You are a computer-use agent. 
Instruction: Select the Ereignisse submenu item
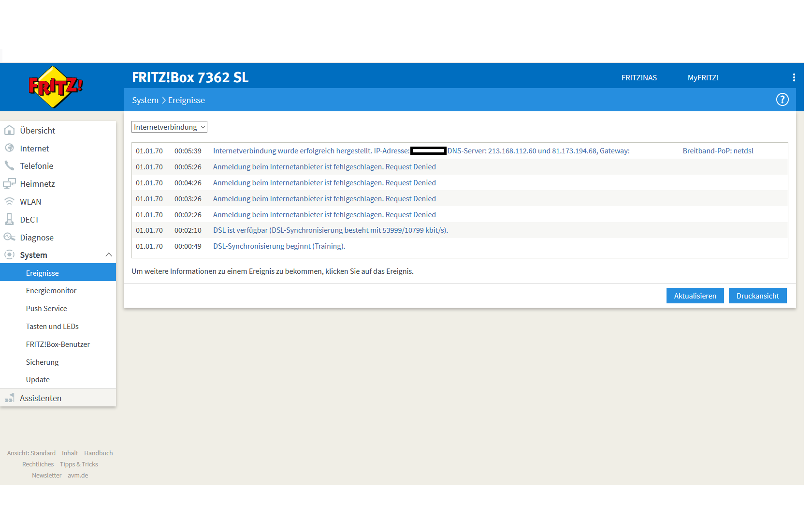pyautogui.click(x=58, y=273)
